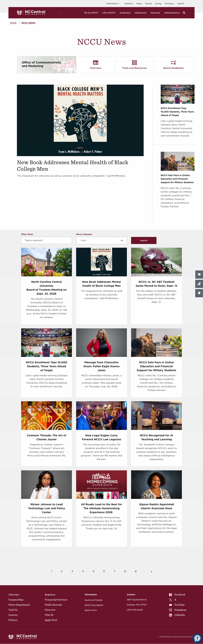The width and height of the screenshot is (203, 644).
Task: Go to next page arrow in pagination
Action: [x=151, y=572]
